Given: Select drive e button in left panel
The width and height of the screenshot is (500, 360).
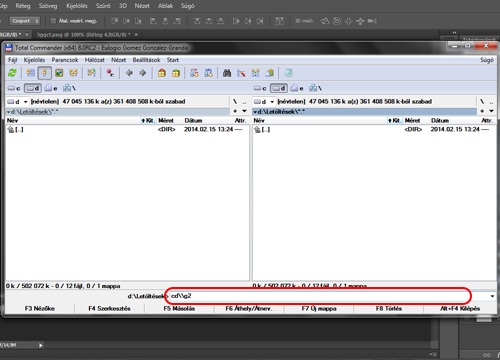Looking at the screenshot, I should point(51,88).
